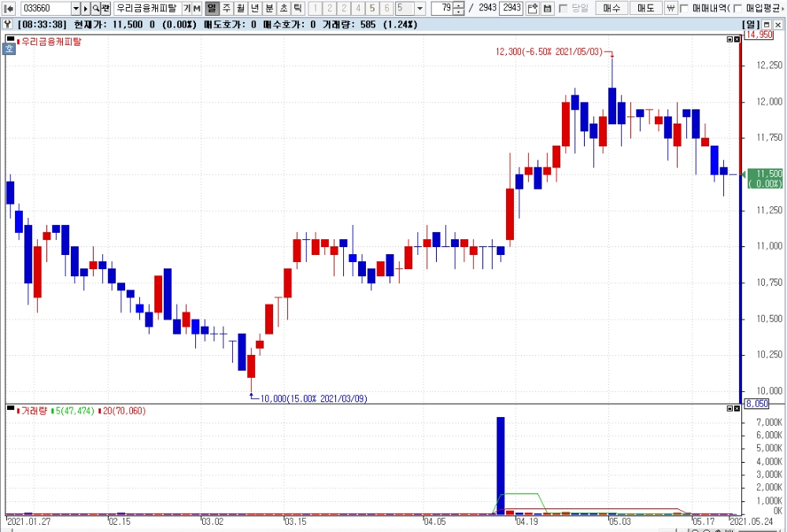Click the magnifier stock search icon
The image size is (787, 532).
[x=95, y=8]
